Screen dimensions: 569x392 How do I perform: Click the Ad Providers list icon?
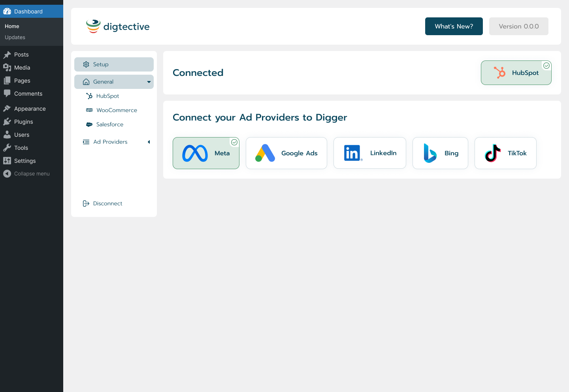[x=86, y=142]
